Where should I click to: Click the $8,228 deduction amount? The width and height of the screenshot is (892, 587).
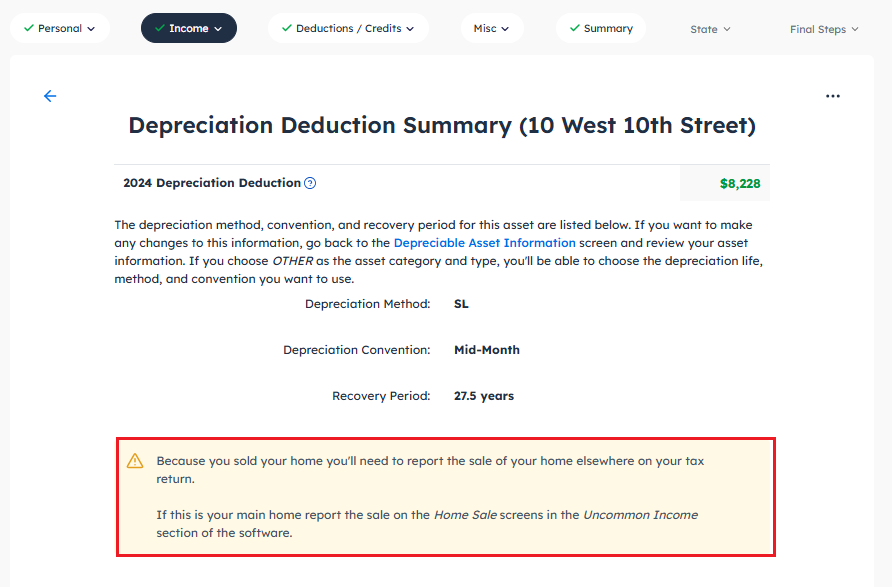coord(740,184)
